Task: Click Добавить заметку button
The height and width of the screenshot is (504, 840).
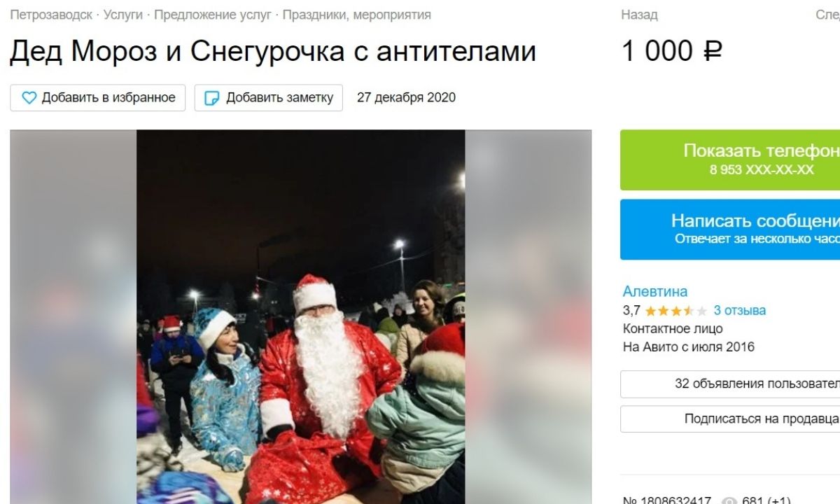Action: [x=269, y=98]
